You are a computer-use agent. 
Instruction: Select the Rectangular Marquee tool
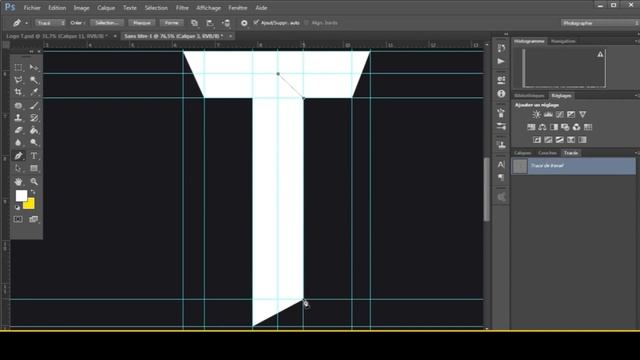tap(18, 67)
